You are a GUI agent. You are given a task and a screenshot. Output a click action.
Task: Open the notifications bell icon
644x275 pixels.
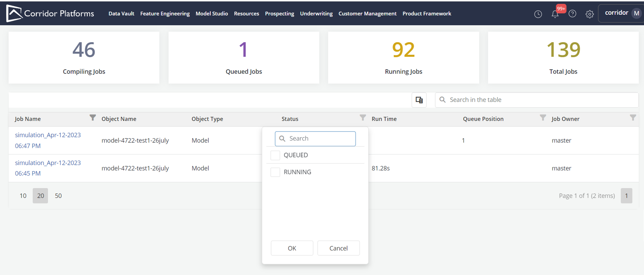pyautogui.click(x=555, y=14)
